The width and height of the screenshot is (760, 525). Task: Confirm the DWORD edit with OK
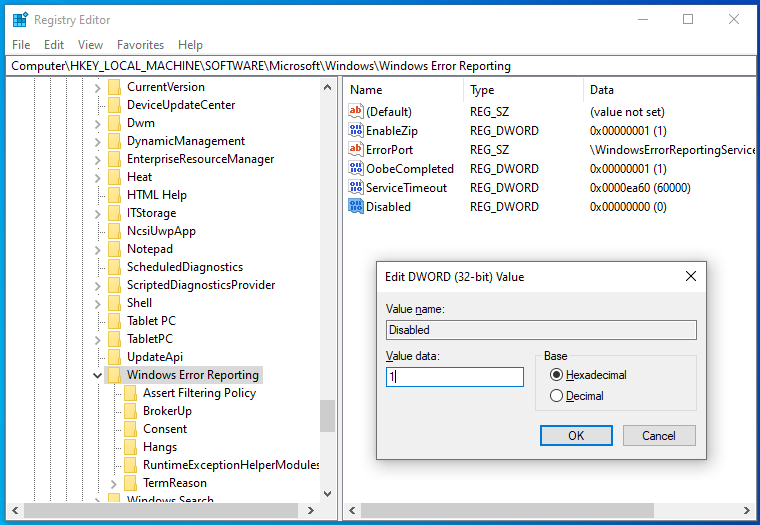576,435
